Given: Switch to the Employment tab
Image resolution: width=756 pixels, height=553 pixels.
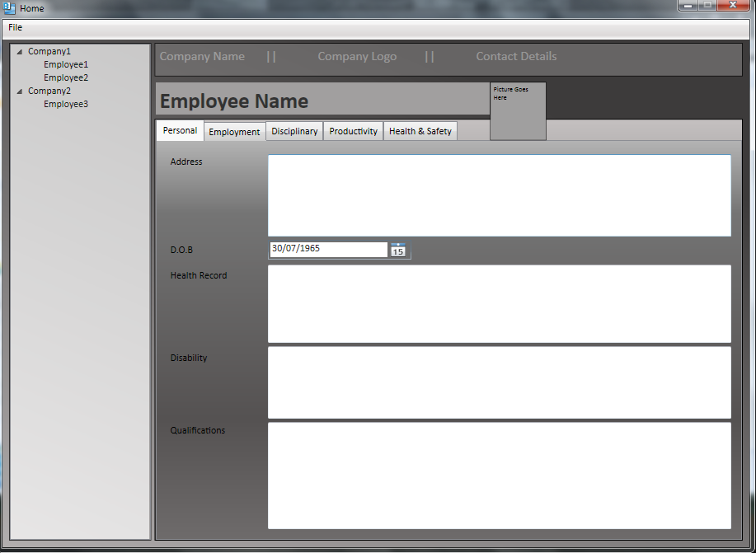Looking at the screenshot, I should click(234, 132).
